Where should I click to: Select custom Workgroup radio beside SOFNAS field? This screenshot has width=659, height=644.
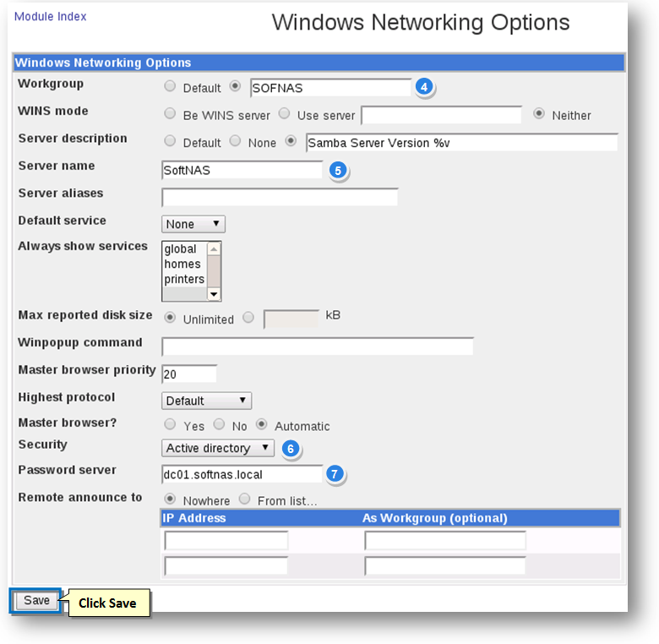pos(235,86)
